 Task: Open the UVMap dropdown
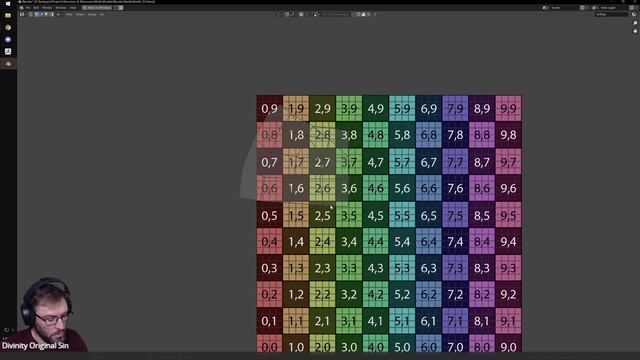pyautogui.click(x=611, y=14)
